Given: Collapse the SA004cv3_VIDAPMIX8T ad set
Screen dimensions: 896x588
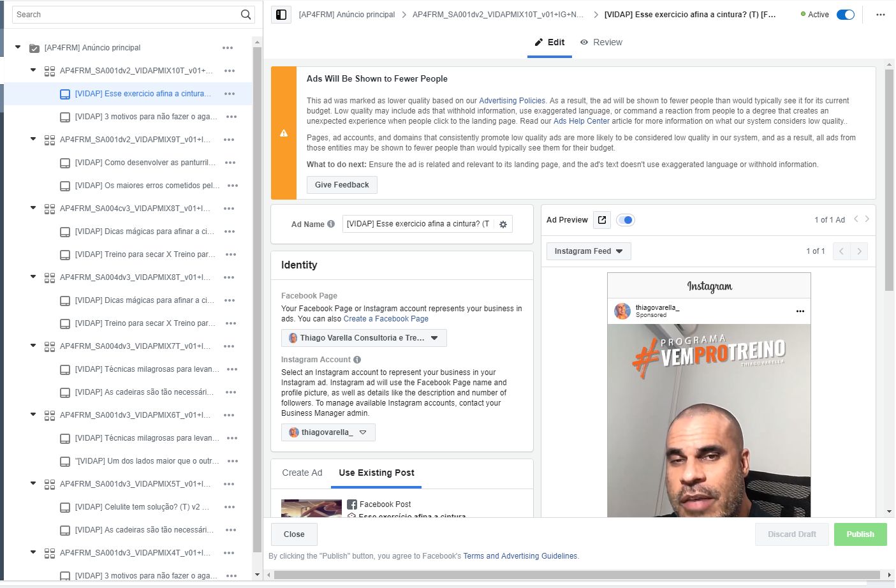Looking at the screenshot, I should click(x=33, y=208).
